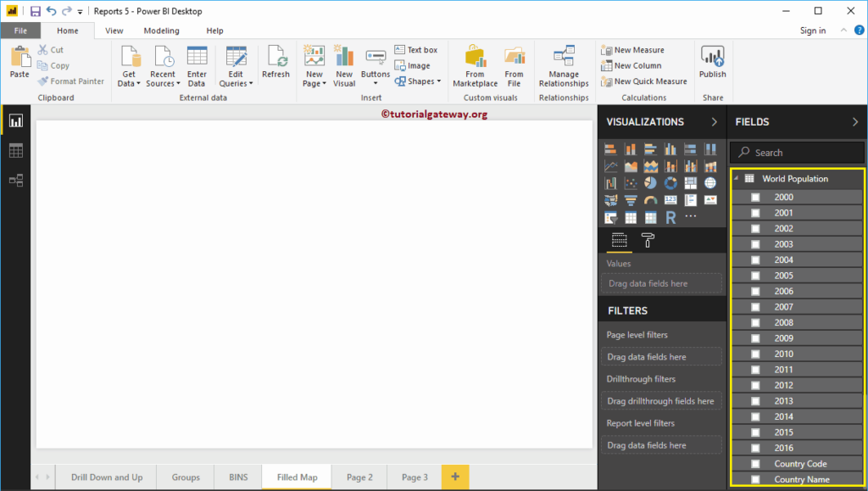Click Sign in link
Screen dimensions: 868x491
click(813, 31)
